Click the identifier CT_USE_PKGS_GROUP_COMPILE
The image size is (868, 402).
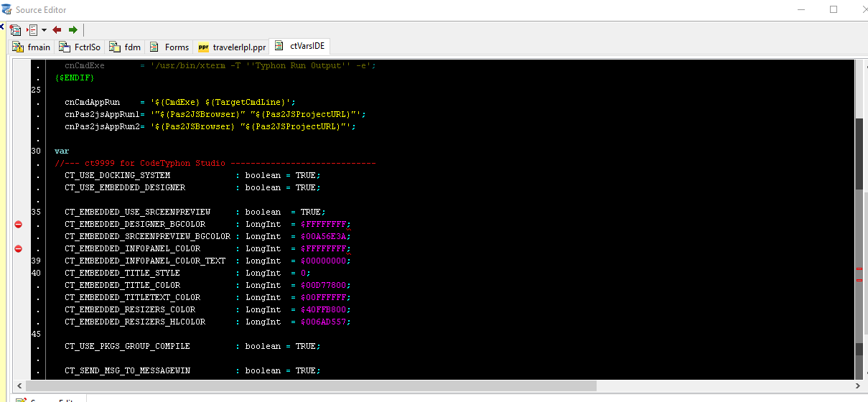click(127, 346)
